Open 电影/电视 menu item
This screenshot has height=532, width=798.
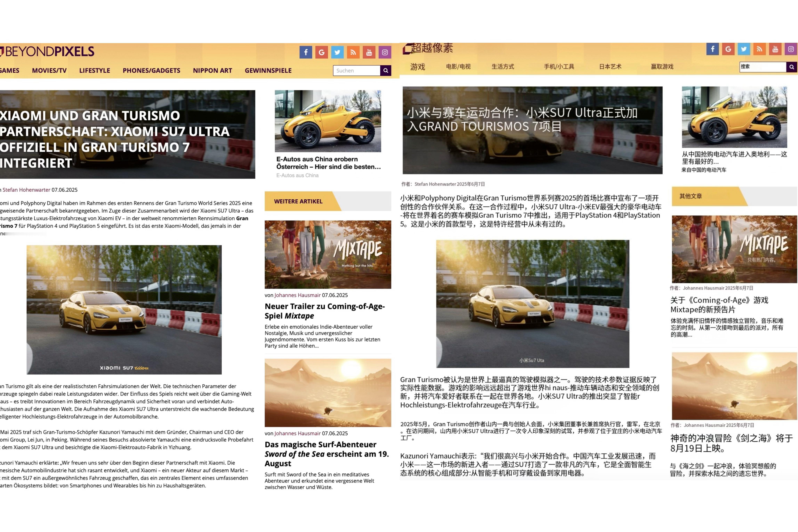tap(458, 66)
